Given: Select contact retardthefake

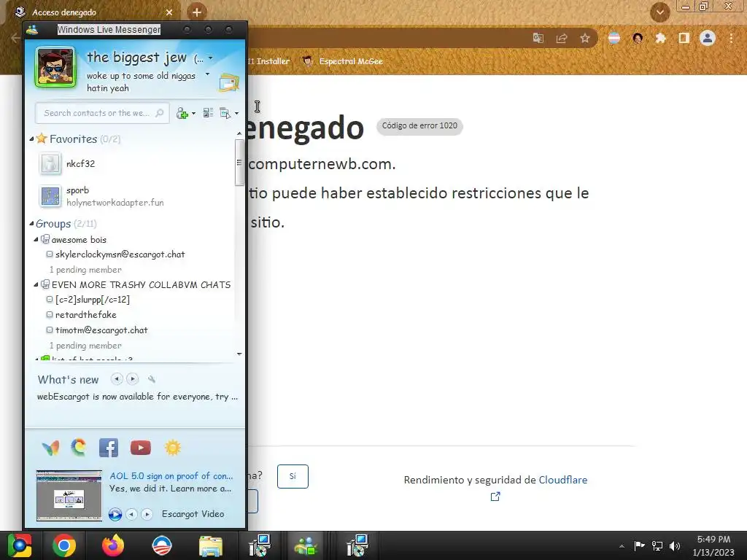Looking at the screenshot, I should [86, 315].
